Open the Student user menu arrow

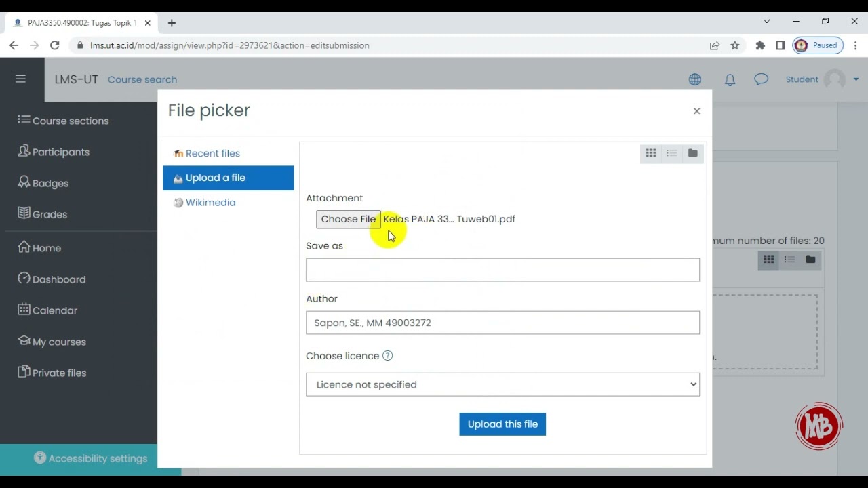pyautogui.click(x=856, y=79)
